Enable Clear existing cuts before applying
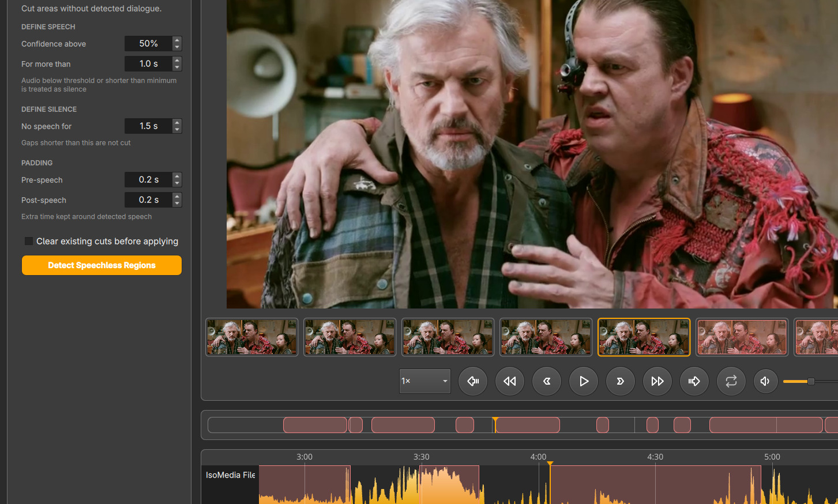 pyautogui.click(x=28, y=241)
